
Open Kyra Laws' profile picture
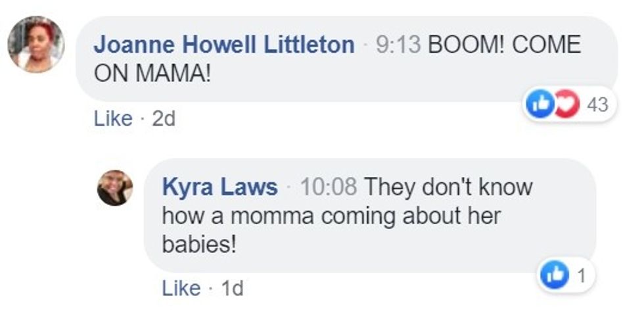point(114,187)
